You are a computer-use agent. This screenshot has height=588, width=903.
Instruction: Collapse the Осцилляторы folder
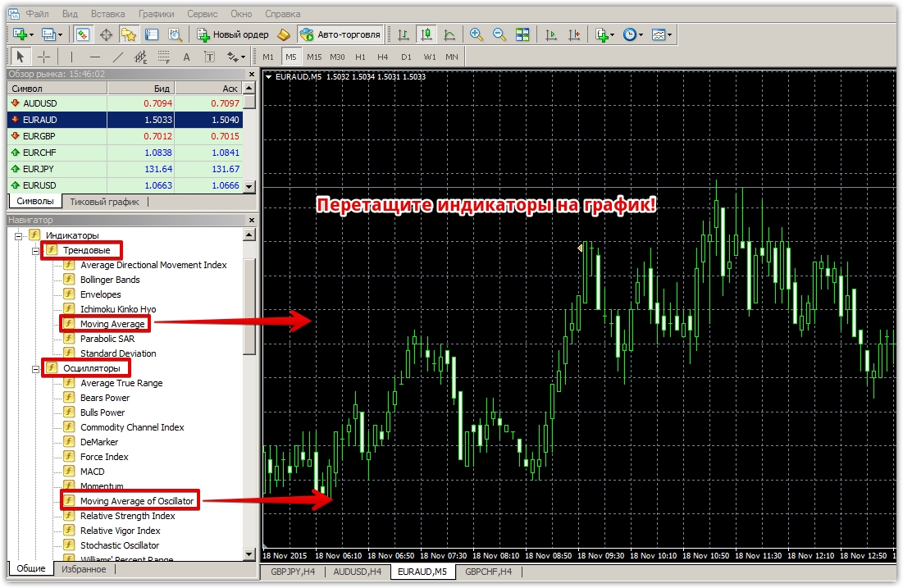[x=36, y=368]
